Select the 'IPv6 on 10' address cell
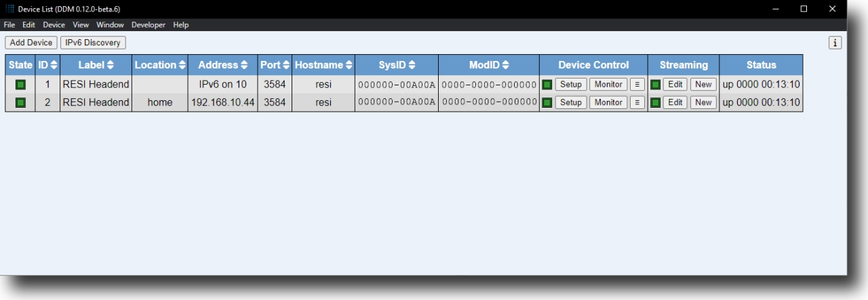The height and width of the screenshot is (300, 868). (223, 85)
